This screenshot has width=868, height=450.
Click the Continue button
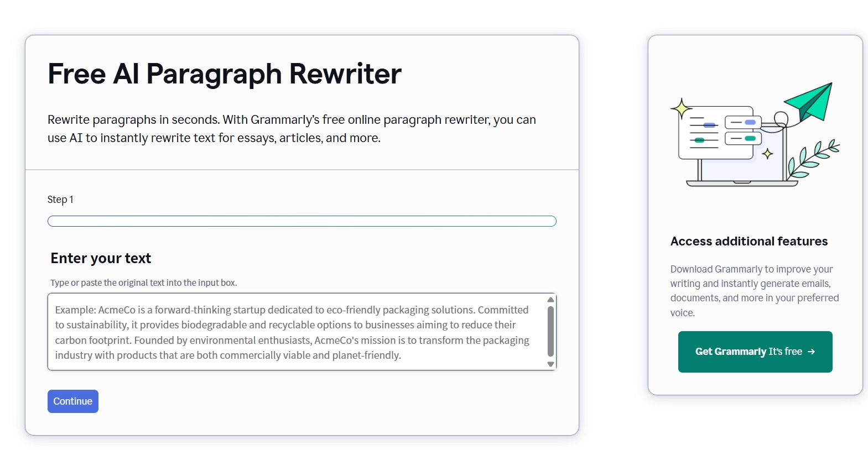[x=73, y=401]
